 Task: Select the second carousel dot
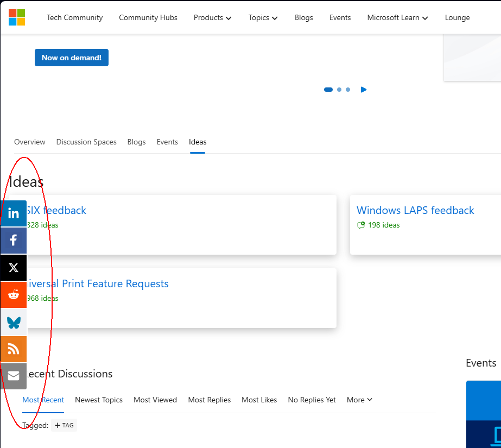[339, 90]
